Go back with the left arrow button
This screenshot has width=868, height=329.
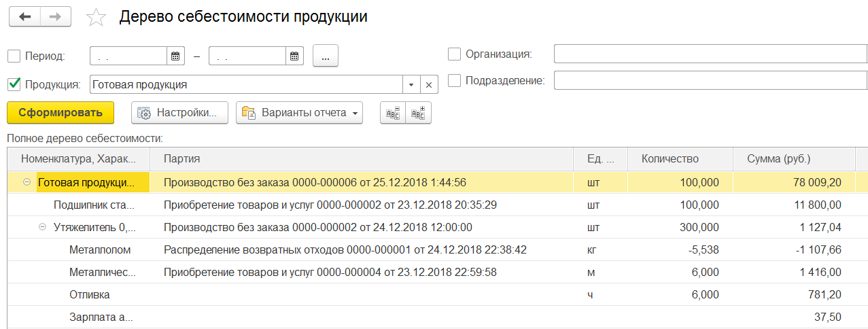pos(24,18)
